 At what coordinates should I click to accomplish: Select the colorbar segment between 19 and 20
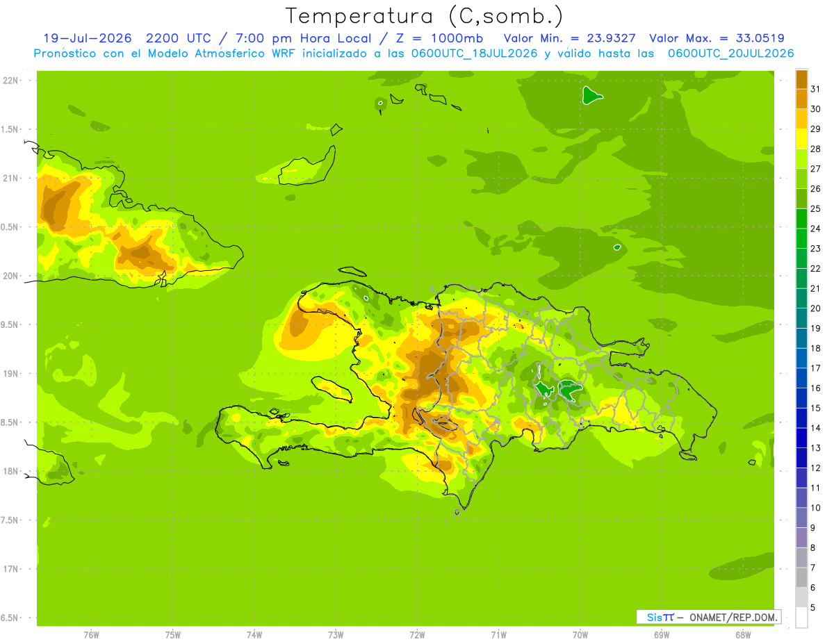pyautogui.click(x=801, y=319)
